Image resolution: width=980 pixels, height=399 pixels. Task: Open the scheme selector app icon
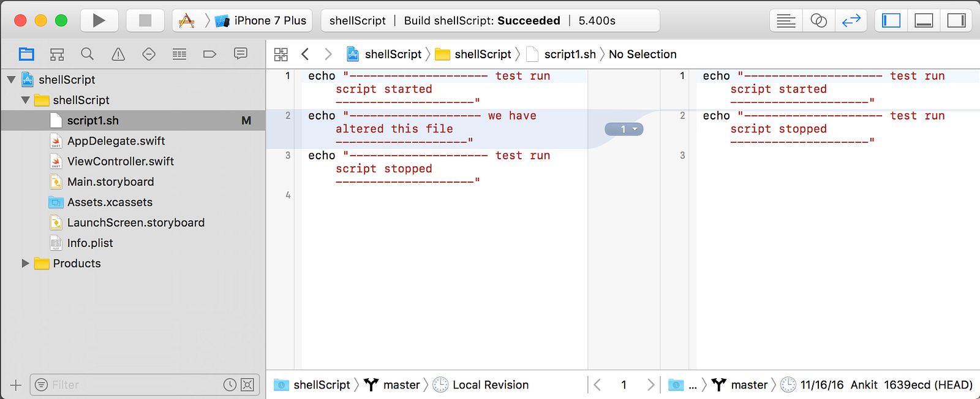coord(186,20)
